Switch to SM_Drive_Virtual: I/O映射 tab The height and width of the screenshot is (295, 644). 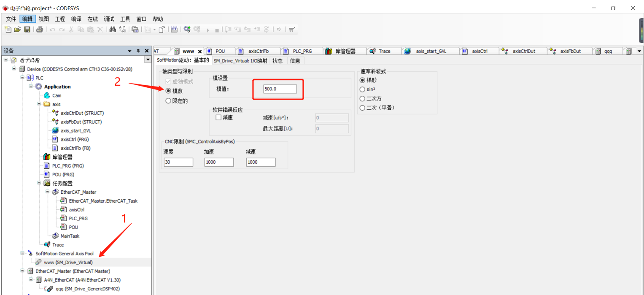(240, 61)
